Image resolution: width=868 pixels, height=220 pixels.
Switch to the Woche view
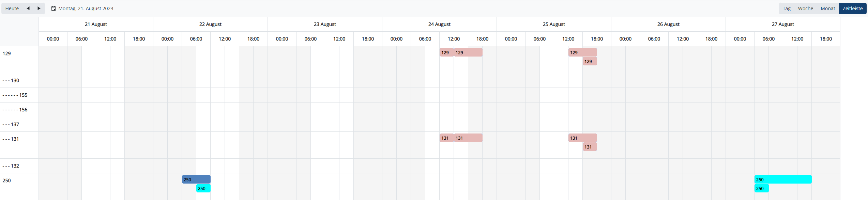(x=805, y=9)
